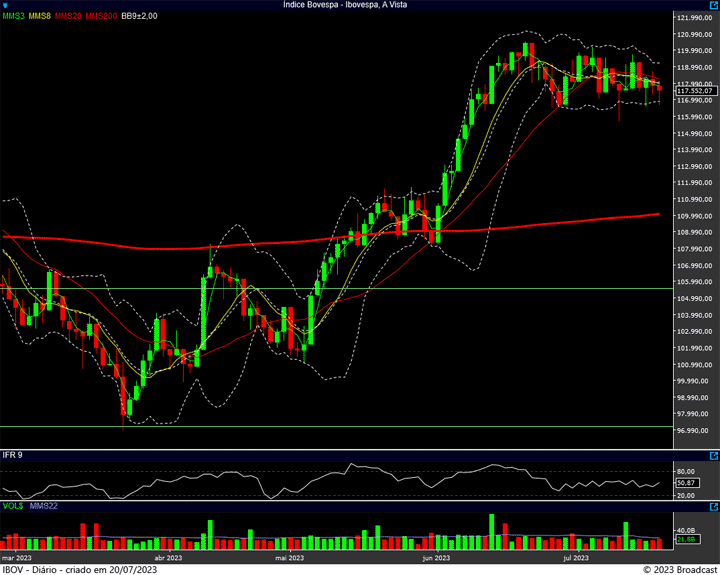Select the MMS3 moving average label
Screen dimensions: 720x575
click(14, 17)
